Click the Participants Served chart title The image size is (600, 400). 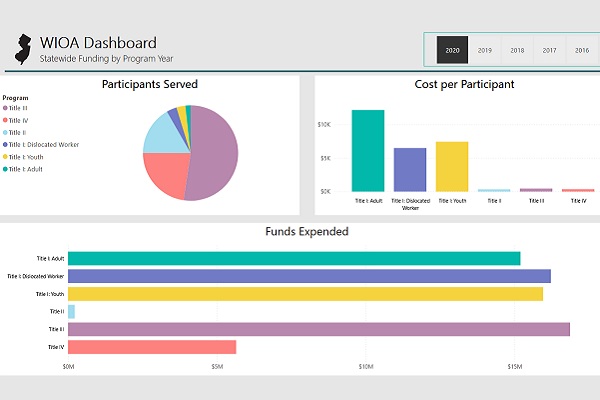pyautogui.click(x=150, y=84)
